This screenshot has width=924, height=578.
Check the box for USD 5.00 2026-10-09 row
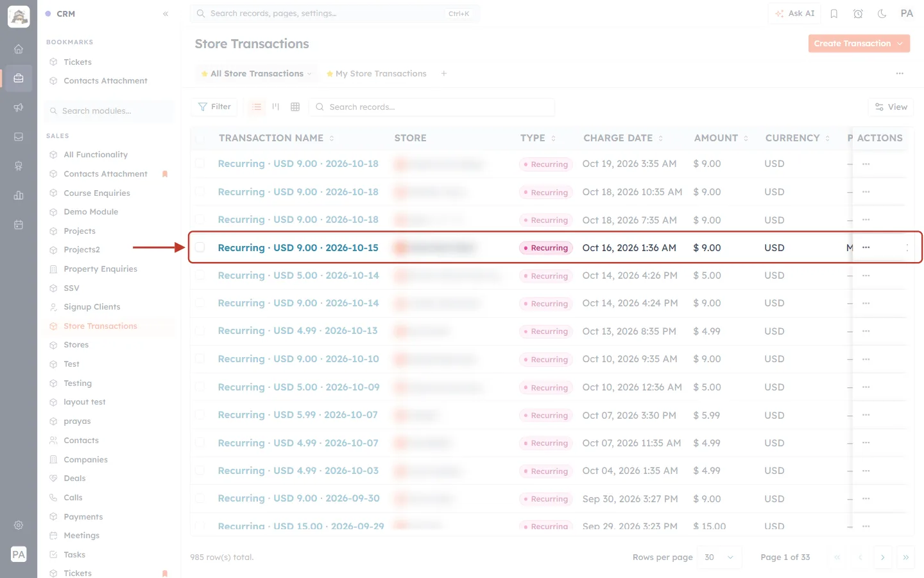click(200, 387)
